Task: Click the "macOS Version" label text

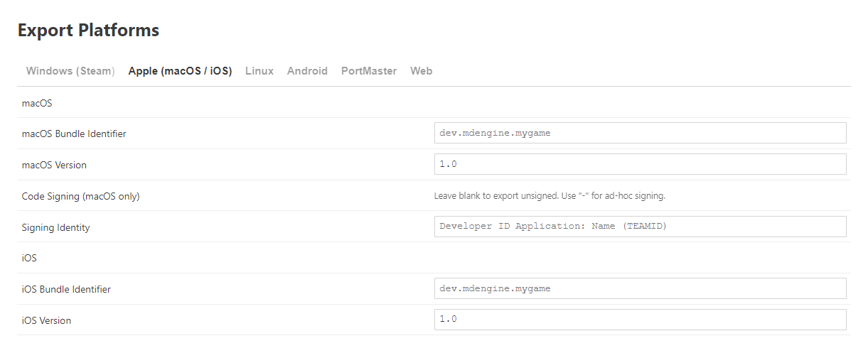Action: pos(54,165)
